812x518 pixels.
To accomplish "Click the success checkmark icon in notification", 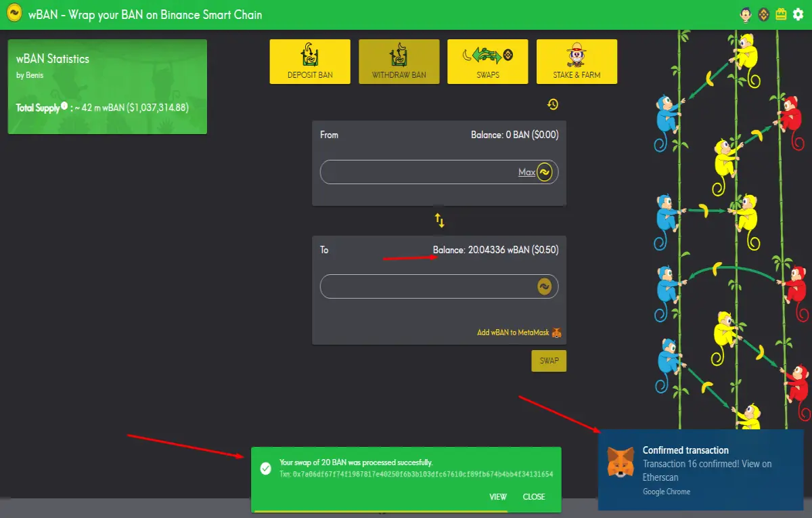I will click(x=266, y=469).
